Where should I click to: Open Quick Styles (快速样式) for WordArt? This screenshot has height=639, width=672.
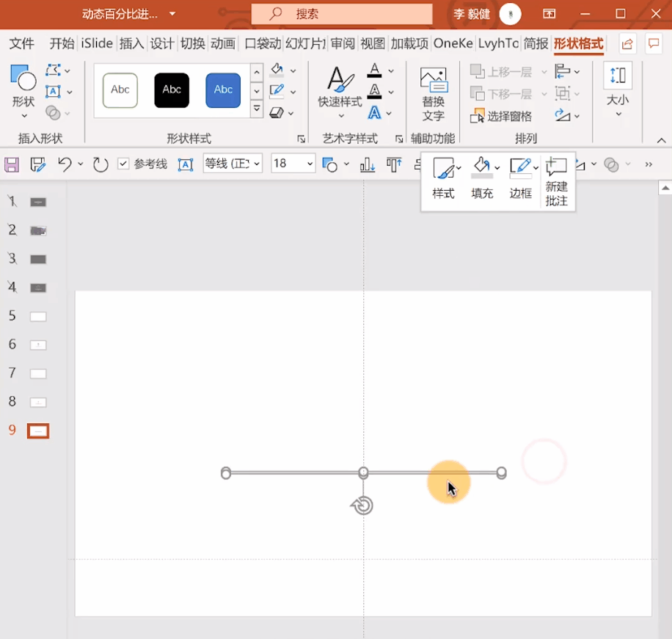pyautogui.click(x=340, y=91)
